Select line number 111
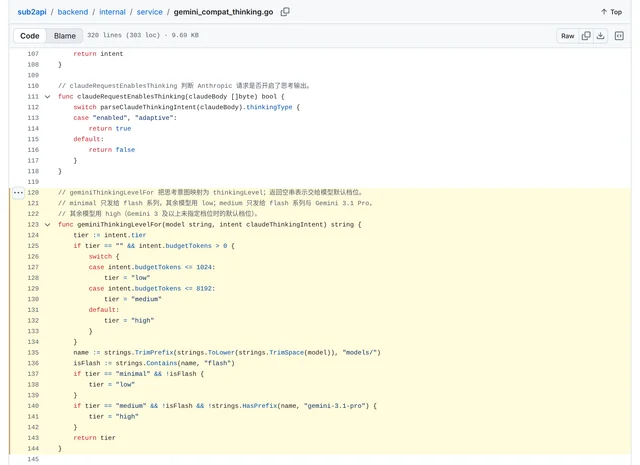The image size is (640, 465). pyautogui.click(x=33, y=96)
